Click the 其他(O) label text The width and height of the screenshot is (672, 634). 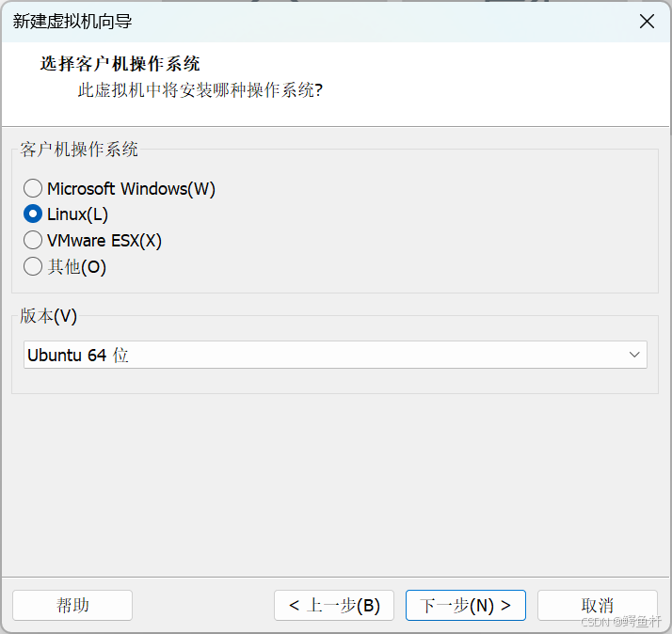tap(77, 266)
